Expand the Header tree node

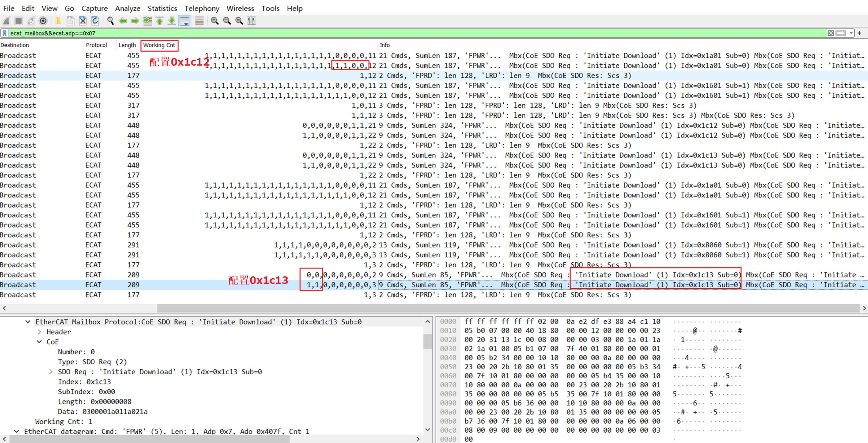tap(39, 332)
